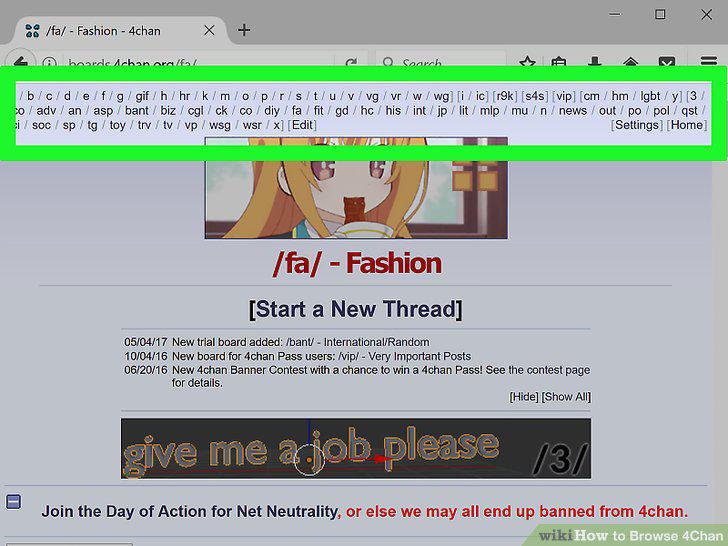This screenshot has height=546, width=728.
Task: Open the /wsg/ board link
Action: tap(220, 125)
